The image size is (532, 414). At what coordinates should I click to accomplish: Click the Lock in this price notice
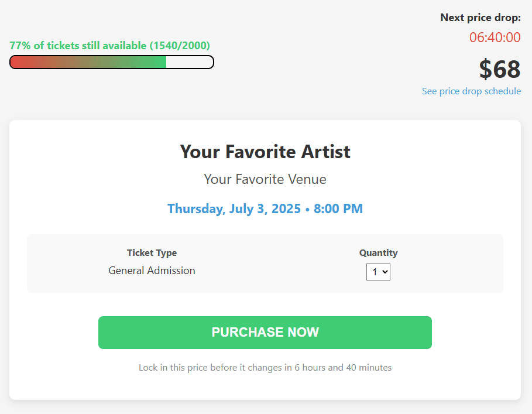tap(265, 368)
